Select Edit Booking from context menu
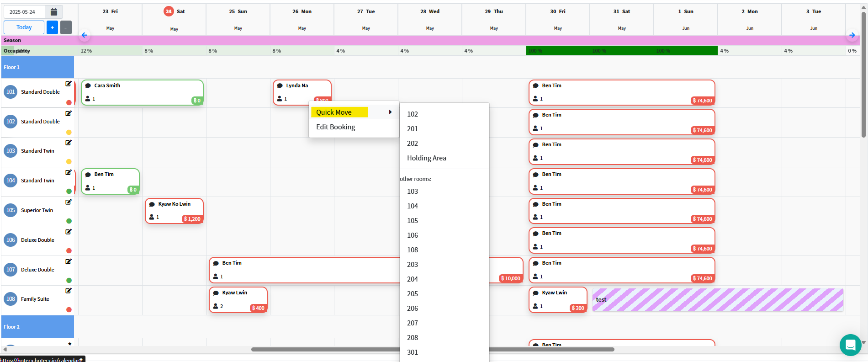Image resolution: width=868 pixels, height=362 pixels. point(335,127)
